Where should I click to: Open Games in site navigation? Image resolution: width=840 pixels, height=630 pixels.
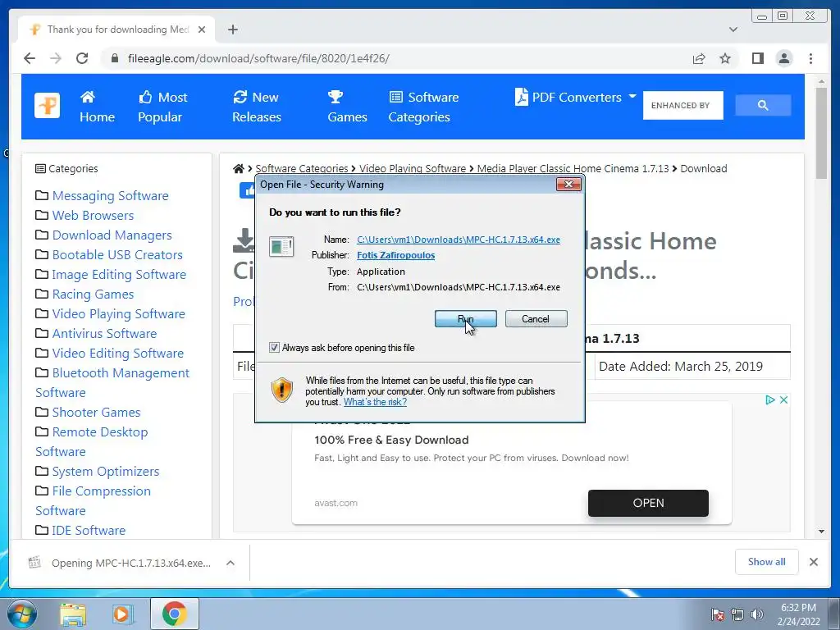click(347, 107)
